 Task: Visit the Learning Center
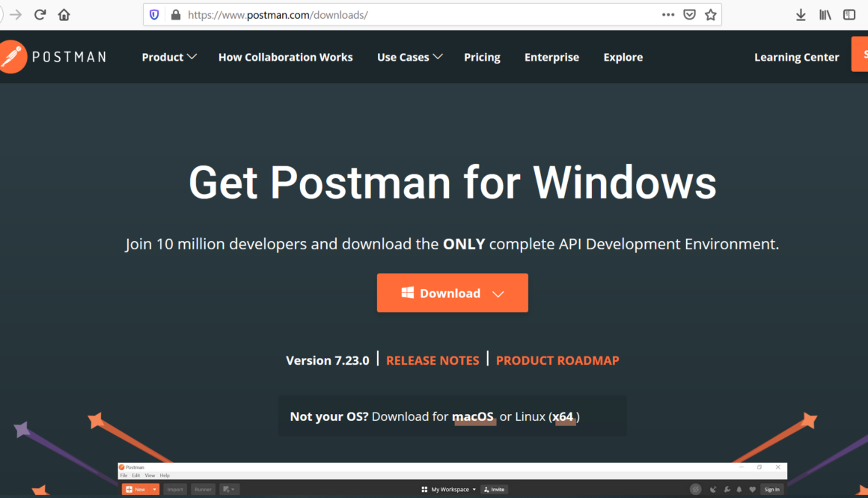(797, 57)
